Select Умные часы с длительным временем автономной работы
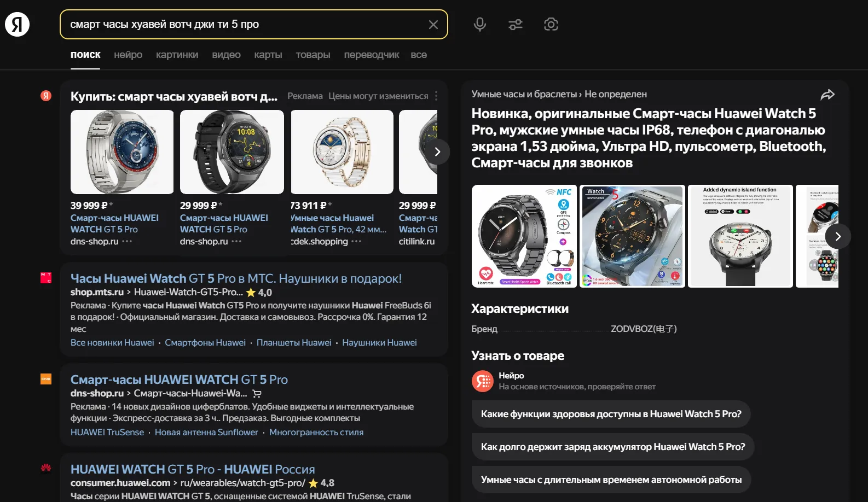 611,480
